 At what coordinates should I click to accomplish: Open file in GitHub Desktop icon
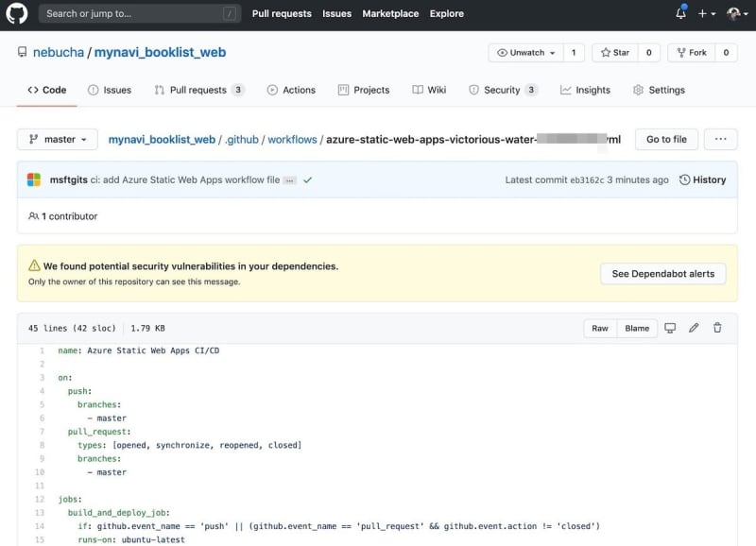(x=670, y=328)
